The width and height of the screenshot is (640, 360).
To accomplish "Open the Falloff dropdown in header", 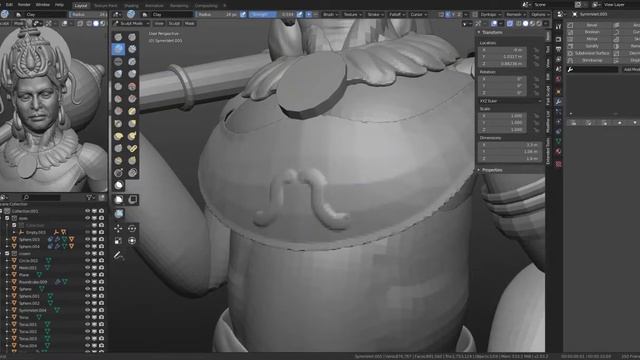I will [397, 14].
